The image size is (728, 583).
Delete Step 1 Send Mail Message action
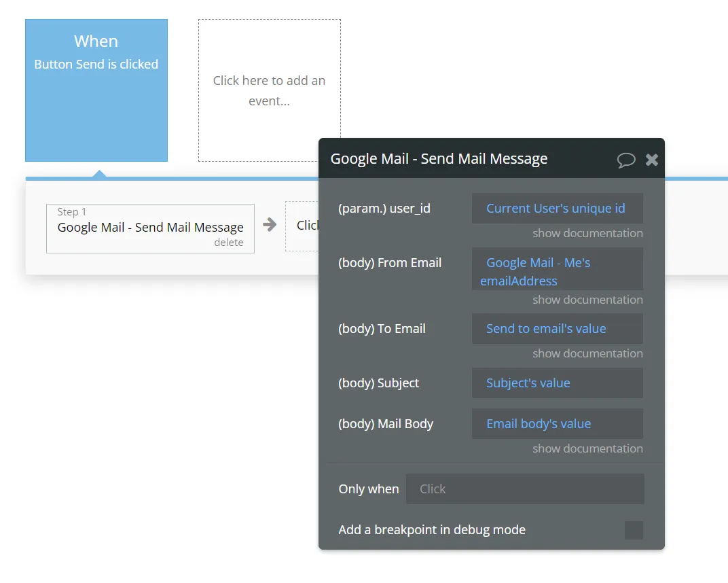(228, 243)
